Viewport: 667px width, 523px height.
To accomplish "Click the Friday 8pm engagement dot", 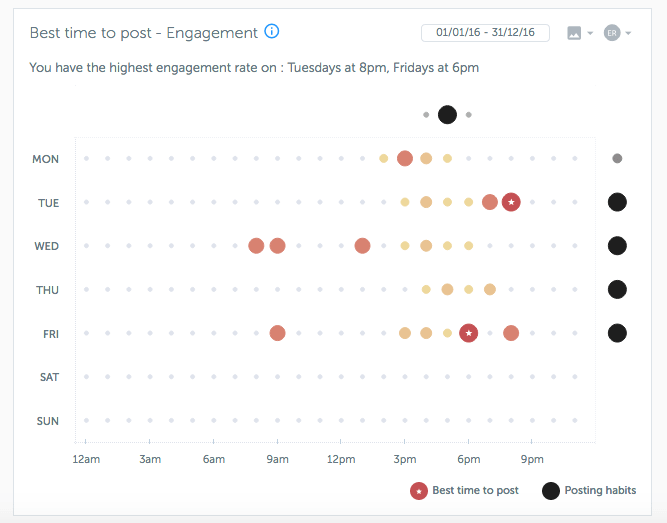I will tap(511, 333).
